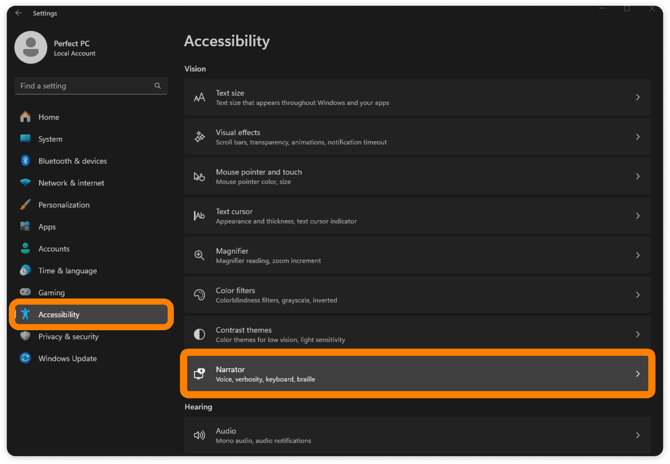Expand Contrast themes chevron
The height and width of the screenshot is (464, 670).
click(x=638, y=335)
